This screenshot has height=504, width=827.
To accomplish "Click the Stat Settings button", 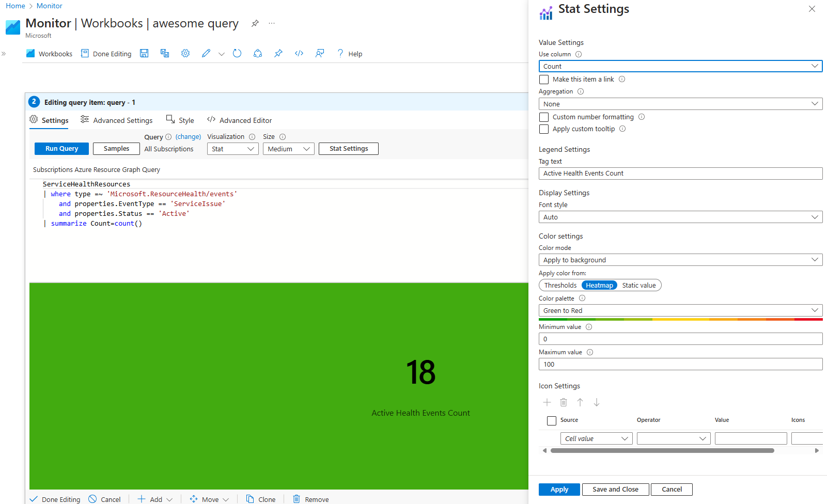I will point(349,149).
